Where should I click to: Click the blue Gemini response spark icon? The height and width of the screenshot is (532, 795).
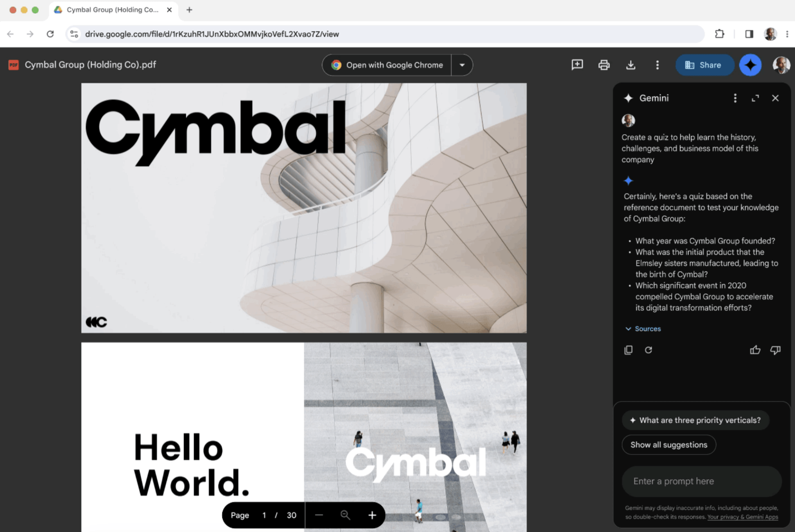(628, 180)
